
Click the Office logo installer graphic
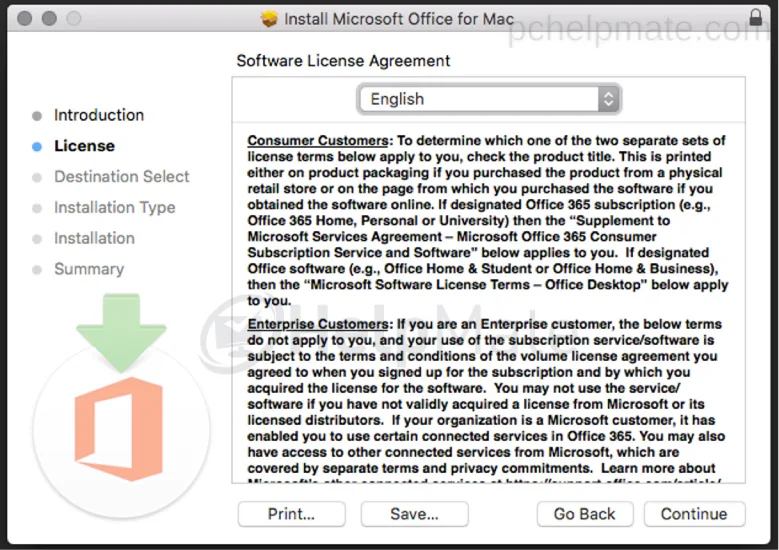[x=119, y=406]
